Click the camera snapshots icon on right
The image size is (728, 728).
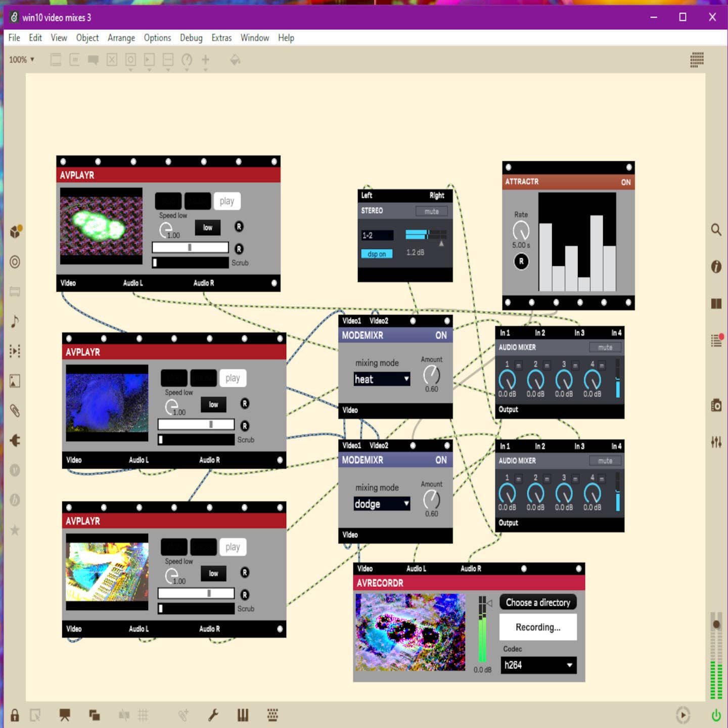tap(716, 405)
